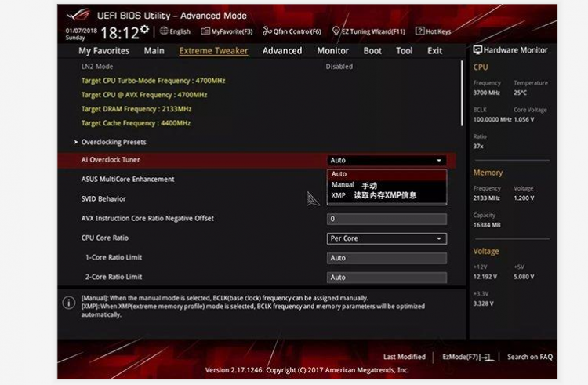Image resolution: width=588 pixels, height=385 pixels.
Task: Click the Hot Keys question mark icon
Action: (419, 31)
